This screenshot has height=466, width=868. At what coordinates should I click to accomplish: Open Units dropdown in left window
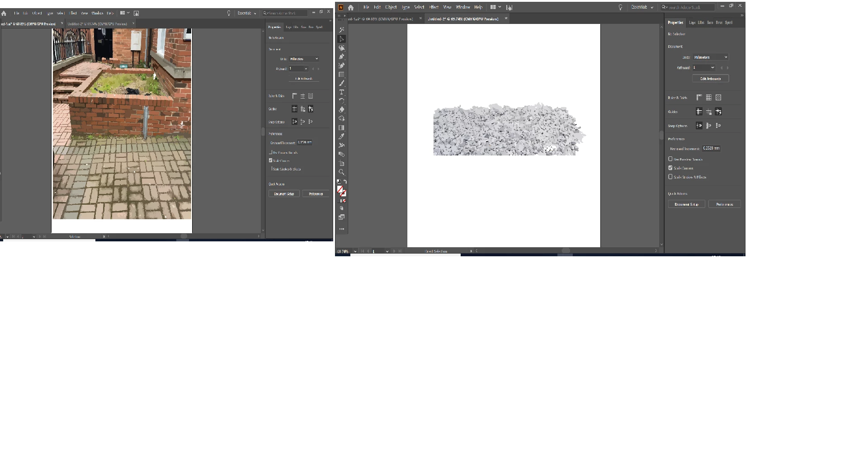[x=304, y=59]
